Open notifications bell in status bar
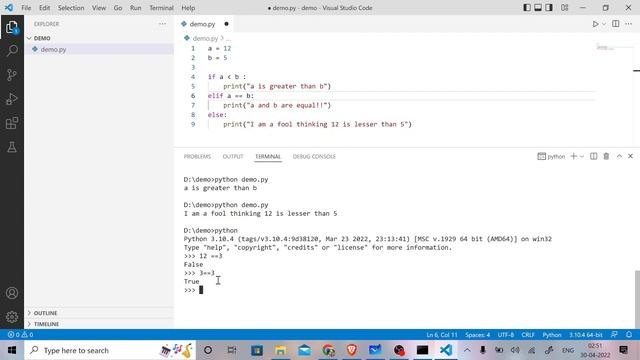The width and height of the screenshot is (640, 360). tap(629, 335)
